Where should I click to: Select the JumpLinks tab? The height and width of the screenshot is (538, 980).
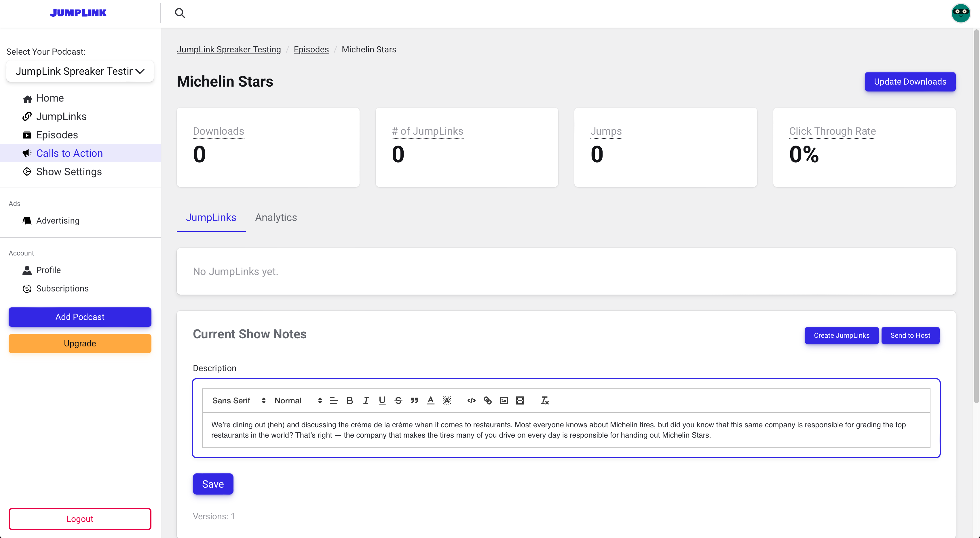(211, 217)
